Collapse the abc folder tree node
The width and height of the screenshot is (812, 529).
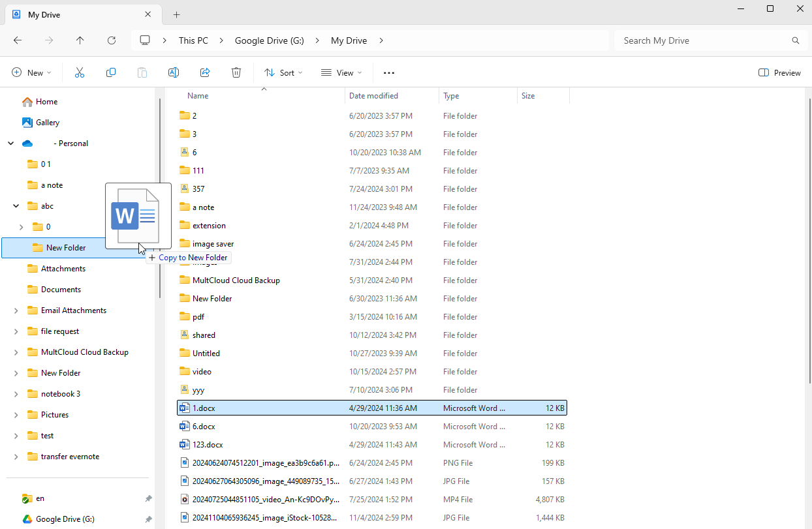pos(16,206)
